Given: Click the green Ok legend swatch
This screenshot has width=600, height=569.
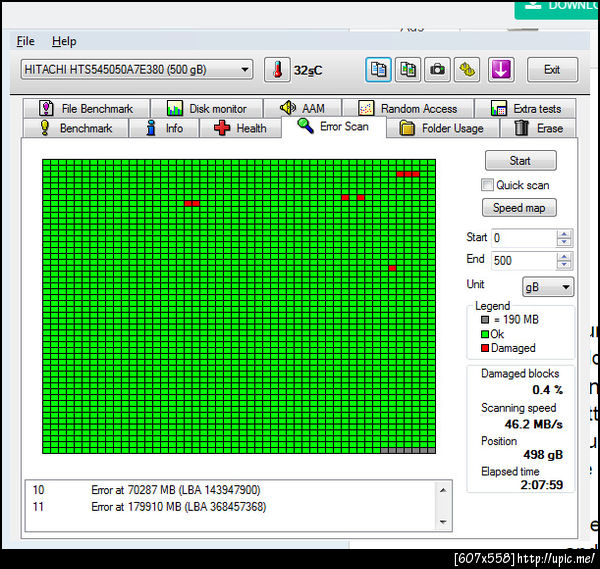Looking at the screenshot, I should 485,334.
